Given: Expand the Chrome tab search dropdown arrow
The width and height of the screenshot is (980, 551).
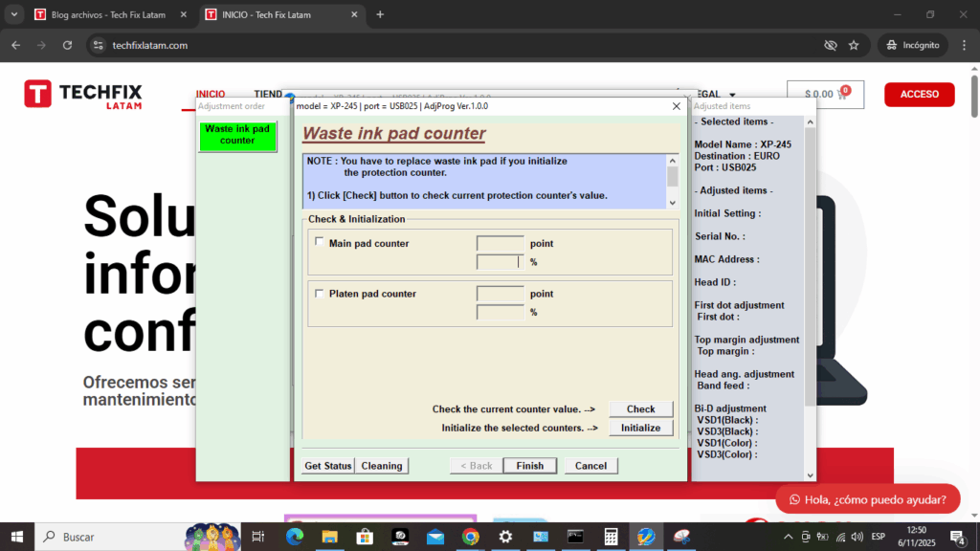Looking at the screenshot, I should 13,14.
